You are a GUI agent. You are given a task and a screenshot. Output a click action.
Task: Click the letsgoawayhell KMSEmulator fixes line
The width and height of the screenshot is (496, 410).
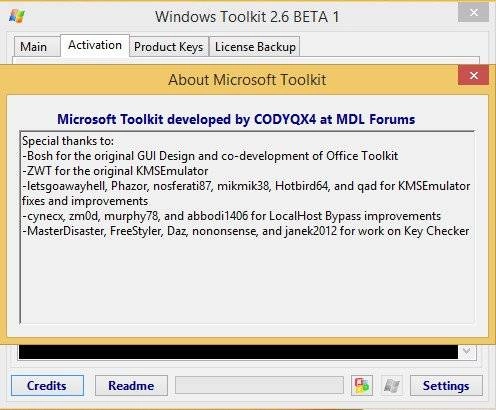(246, 193)
